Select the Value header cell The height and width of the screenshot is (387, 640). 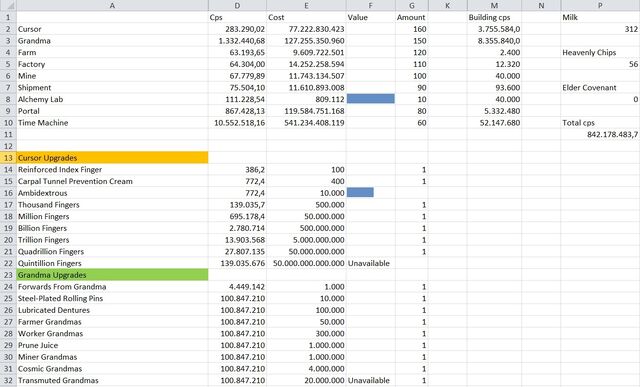(371, 17)
